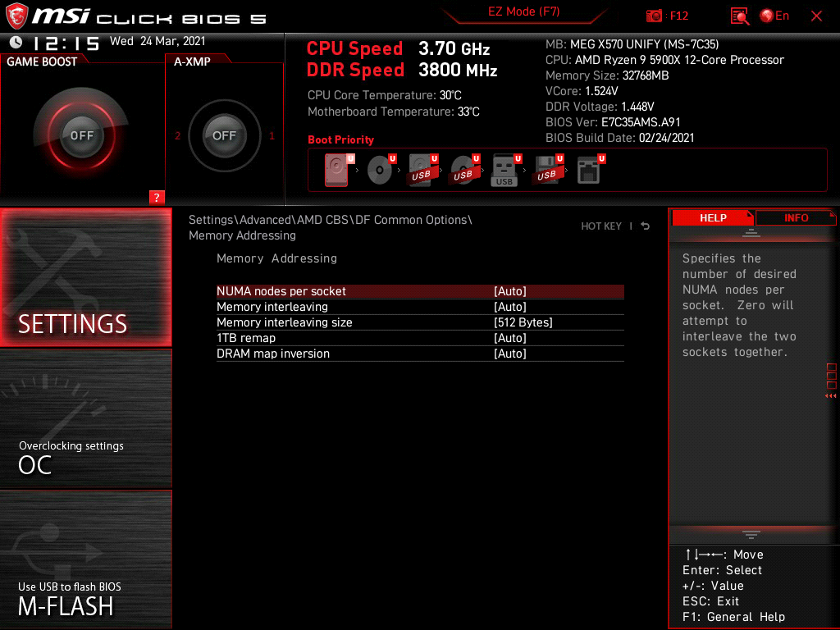Select the NUMA nodes per socket label
The image size is (840, 630).
(281, 291)
